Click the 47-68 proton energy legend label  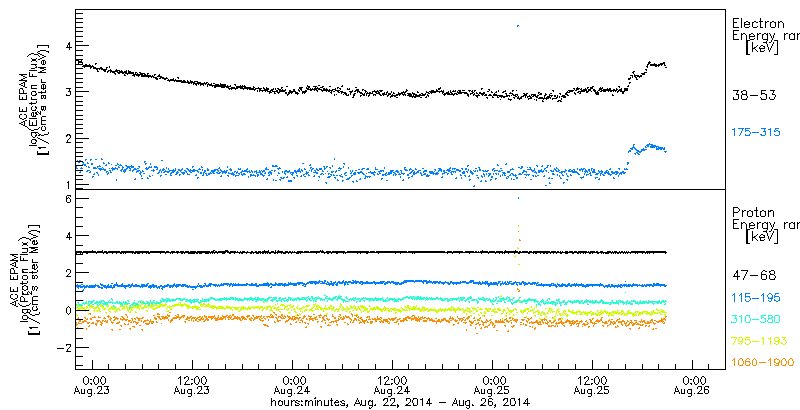pos(754,276)
